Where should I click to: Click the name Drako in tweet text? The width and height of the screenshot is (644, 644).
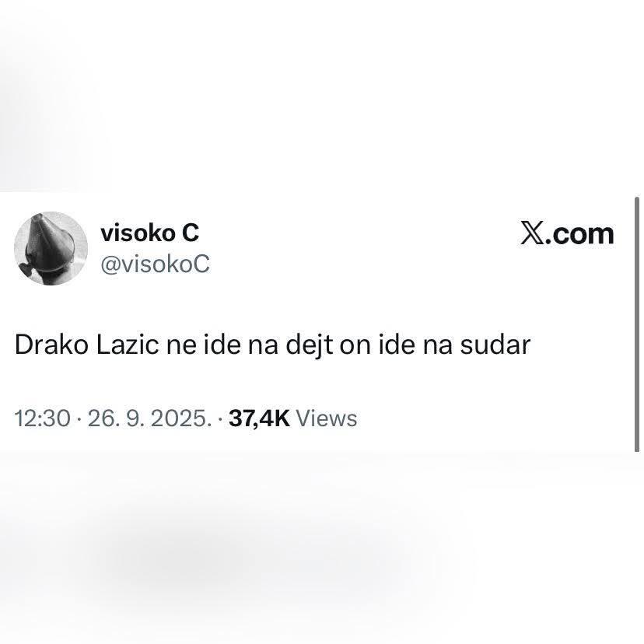coord(51,345)
